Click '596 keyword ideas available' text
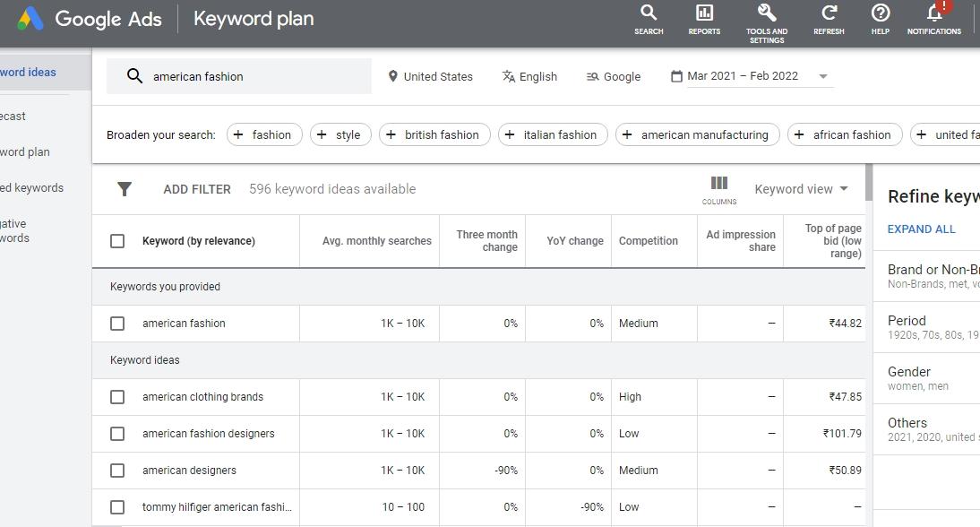Image resolution: width=980 pixels, height=527 pixels. [x=332, y=189]
